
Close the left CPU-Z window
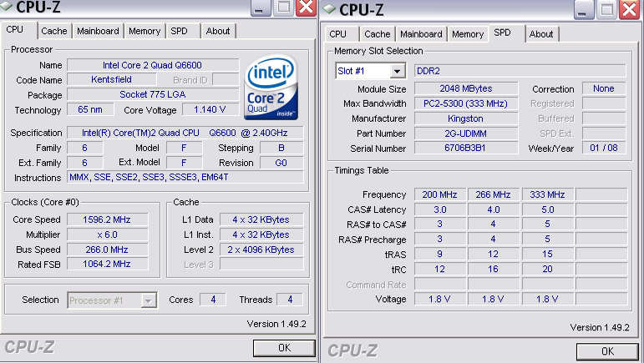point(307,8)
